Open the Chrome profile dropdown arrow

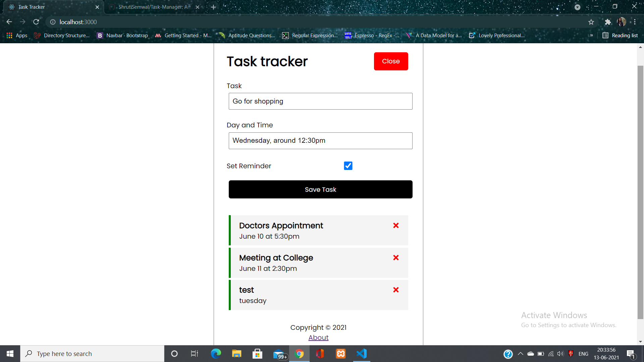[577, 7]
